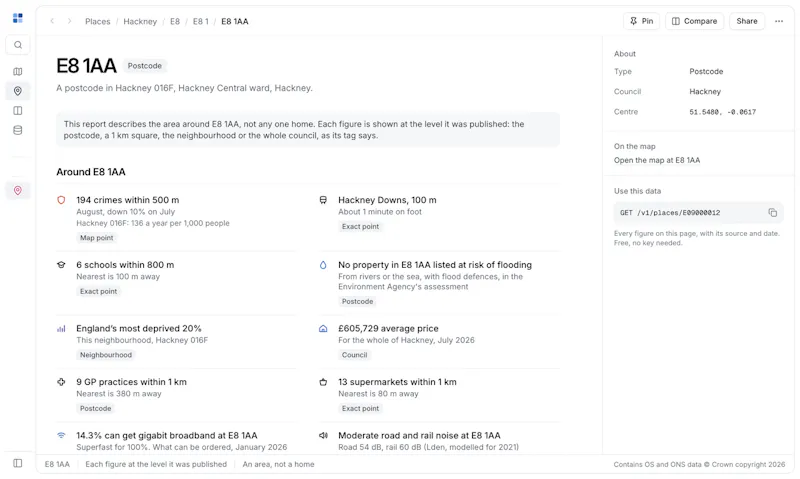
Task: Open the map at E8 1AA link
Action: pos(657,160)
